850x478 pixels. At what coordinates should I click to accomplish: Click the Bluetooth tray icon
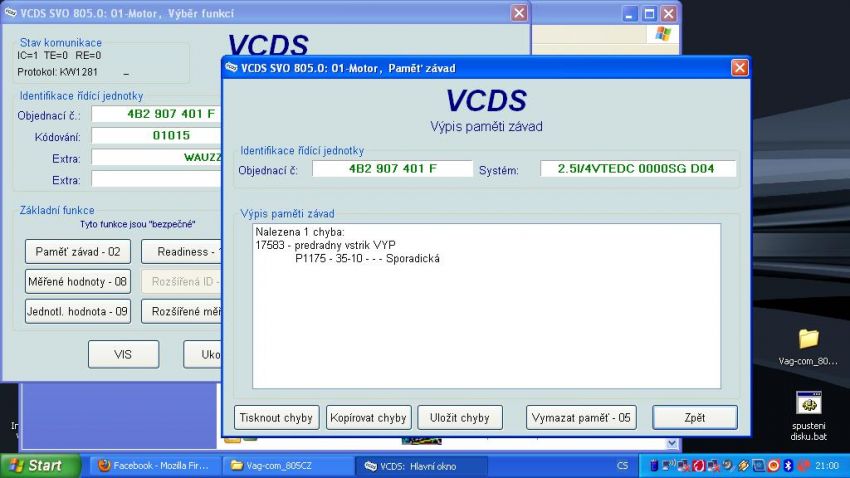point(788,466)
